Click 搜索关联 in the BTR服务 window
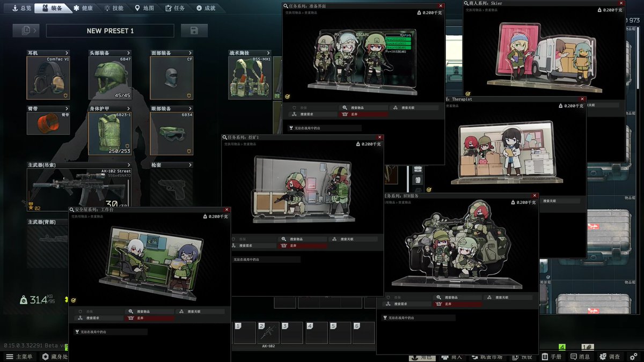Image resolution: width=644 pixels, height=362 pixels. coord(508,297)
